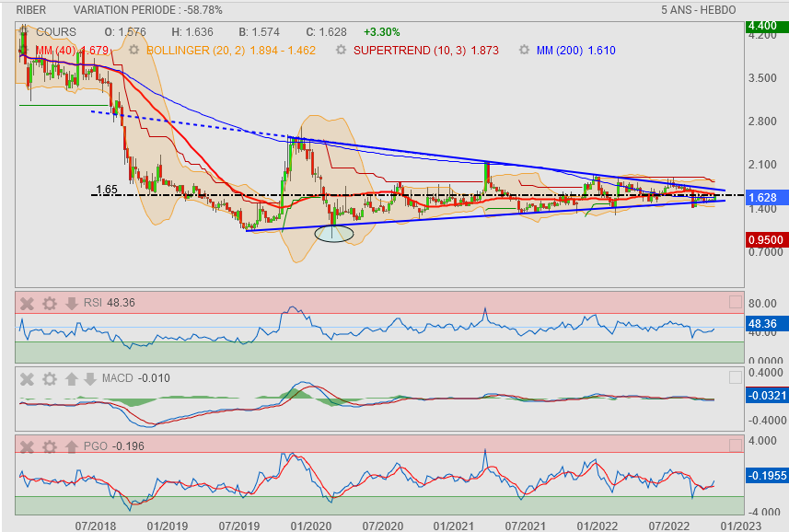Screen dimensions: 789x532
Task: Move the MACD panel up with its arrow
Action: click(x=72, y=378)
